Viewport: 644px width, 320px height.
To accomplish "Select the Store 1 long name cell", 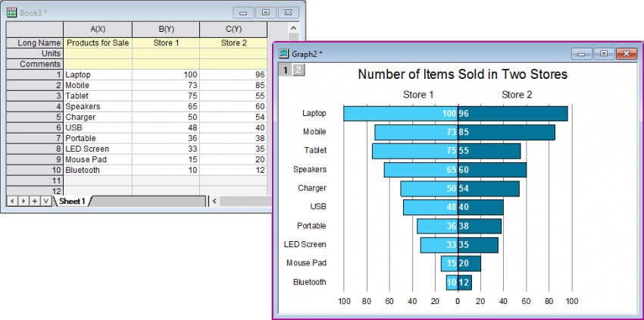I will pyautogui.click(x=166, y=42).
